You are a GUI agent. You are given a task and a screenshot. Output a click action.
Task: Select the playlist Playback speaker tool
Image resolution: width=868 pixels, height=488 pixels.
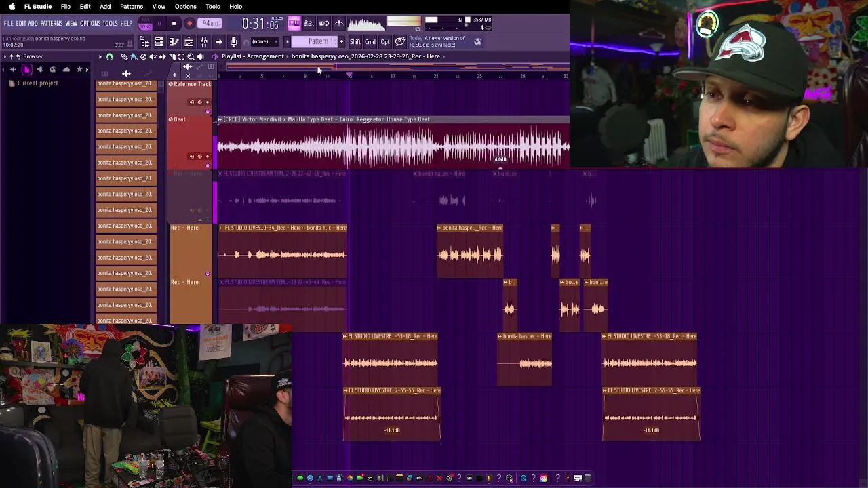200,57
